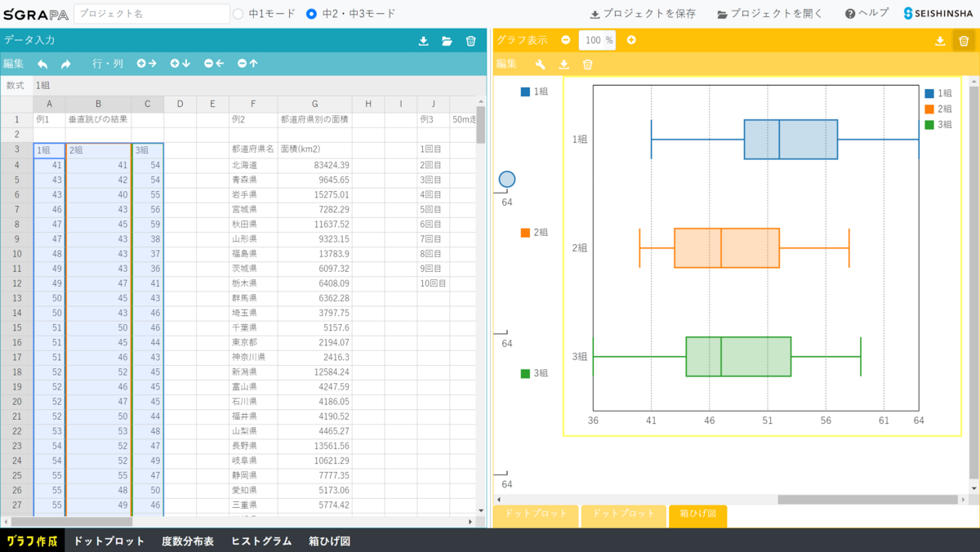Image resolution: width=980 pixels, height=552 pixels.
Task: Switch to the second ドットプロット graph tab
Action: click(623, 514)
